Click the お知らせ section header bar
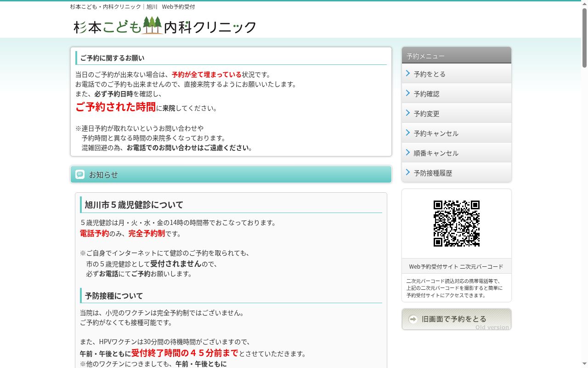The image size is (588, 368). [231, 174]
